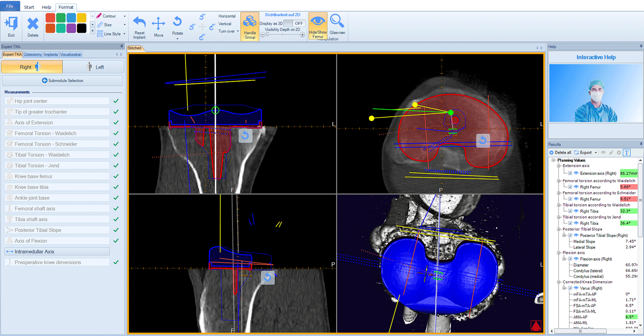
Task: Pick the purple color swatch
Action: (71, 28)
